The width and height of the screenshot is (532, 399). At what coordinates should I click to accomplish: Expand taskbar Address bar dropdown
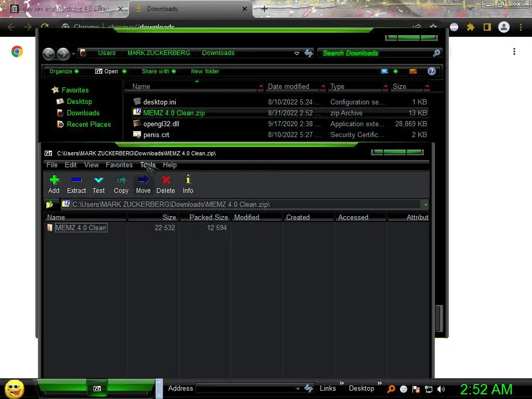tap(298, 389)
